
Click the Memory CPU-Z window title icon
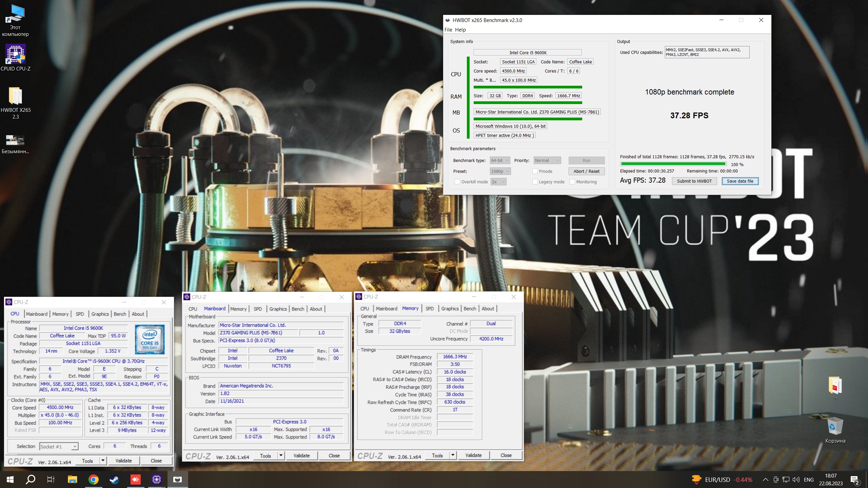click(359, 297)
